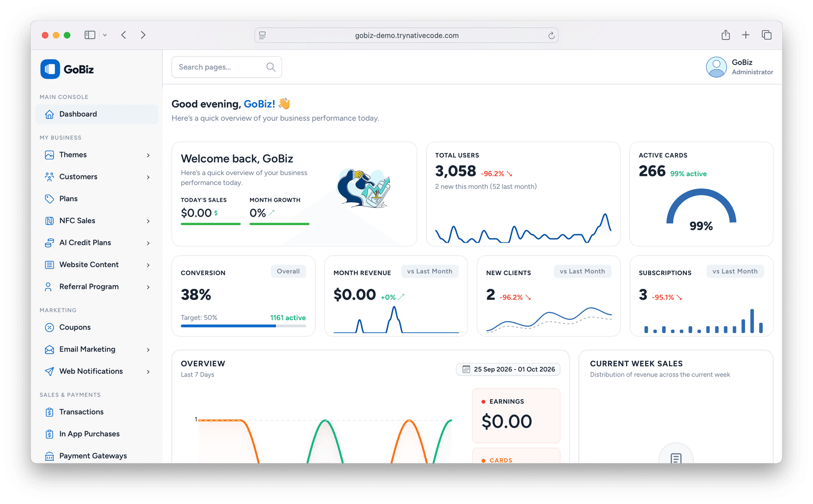Go to the Plans page
The image size is (813, 504).
[97, 199]
